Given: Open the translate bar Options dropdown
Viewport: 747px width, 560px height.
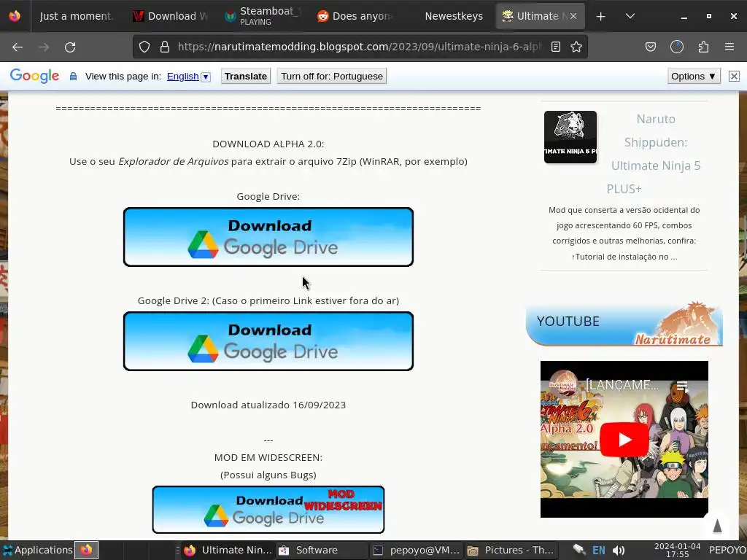Looking at the screenshot, I should click(694, 76).
